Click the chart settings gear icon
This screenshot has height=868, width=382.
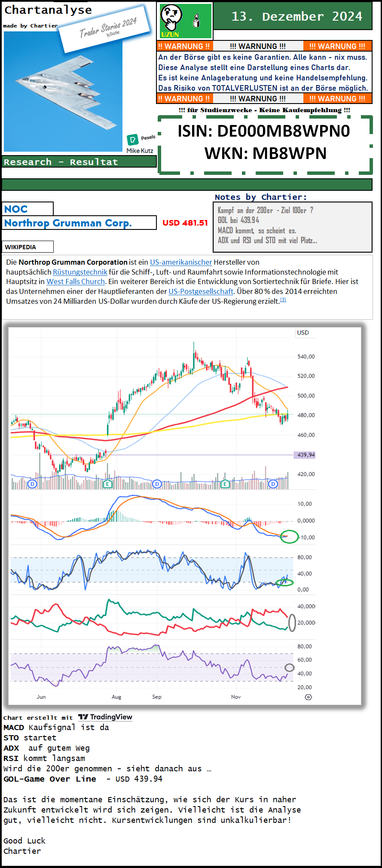(x=308, y=697)
